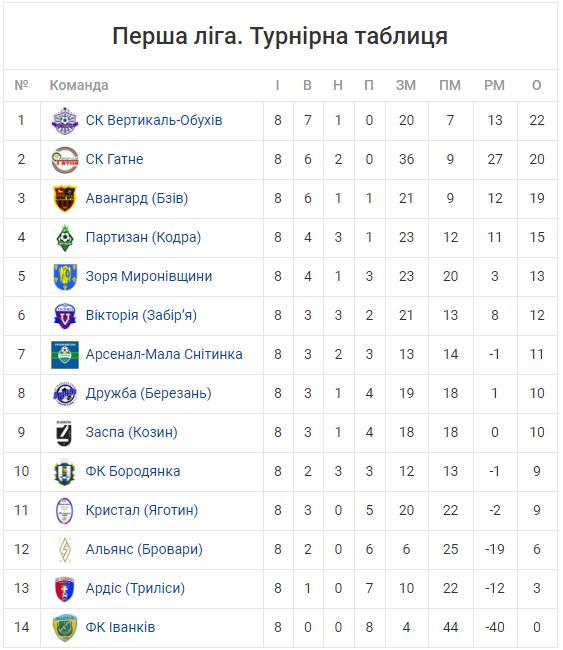563x650 pixels.
Task: Click the СК Гатне club emblem
Action: (65, 160)
